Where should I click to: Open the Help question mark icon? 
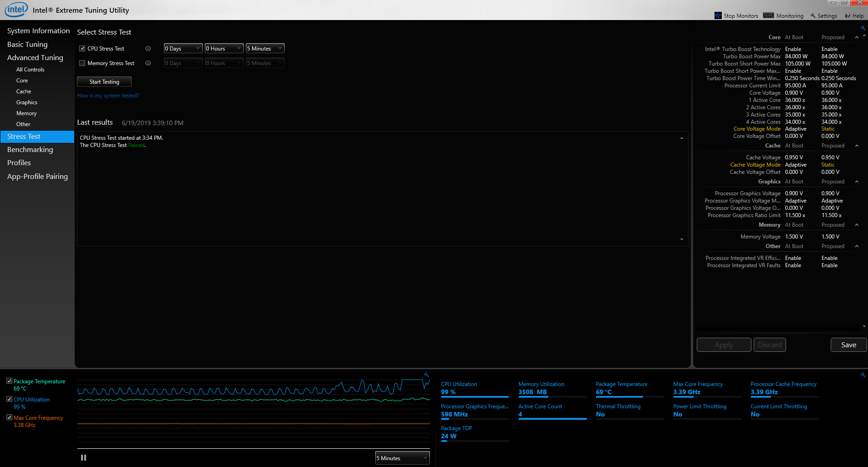848,15
